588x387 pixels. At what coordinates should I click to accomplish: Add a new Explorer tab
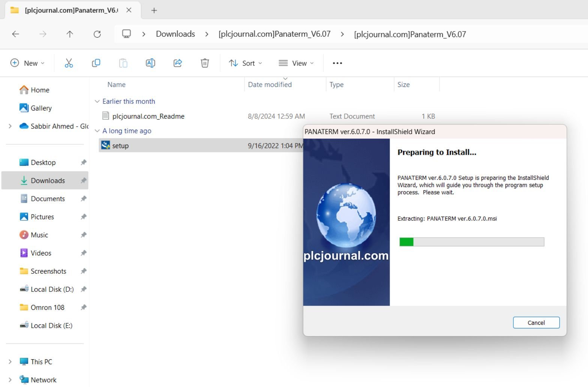154,10
